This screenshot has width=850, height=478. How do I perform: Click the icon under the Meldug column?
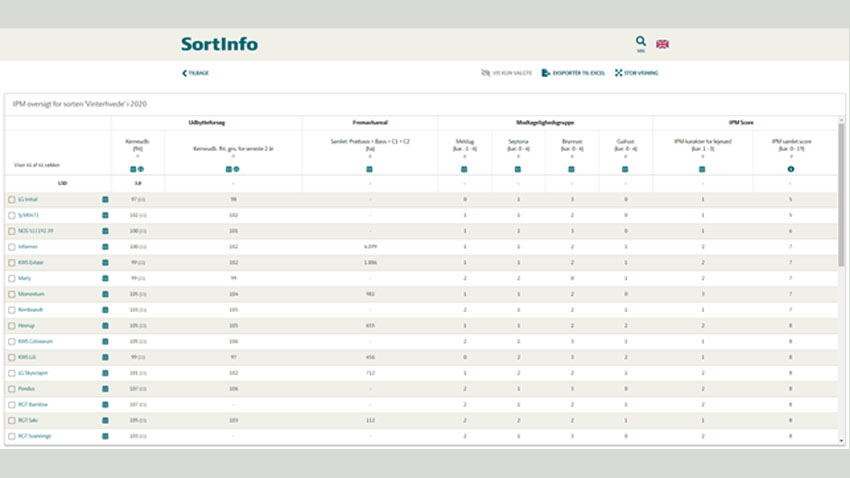464,169
